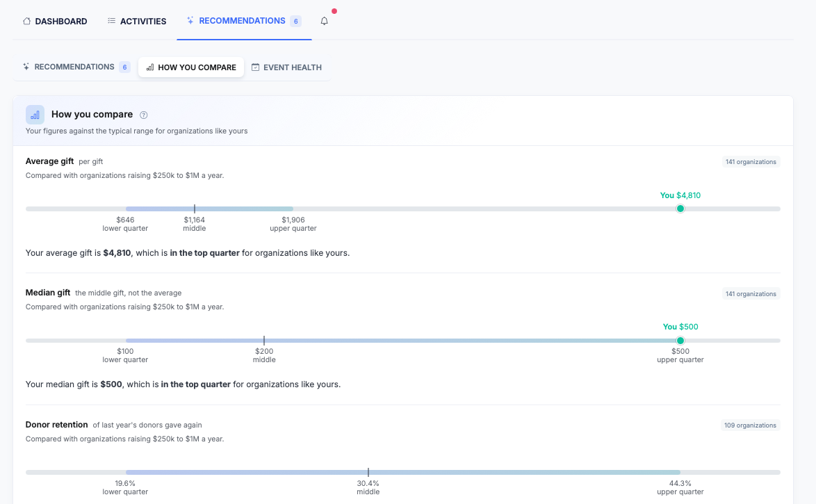The image size is (816, 504).
Task: Click the '$500 upper quarter' label
Action: [x=680, y=356]
